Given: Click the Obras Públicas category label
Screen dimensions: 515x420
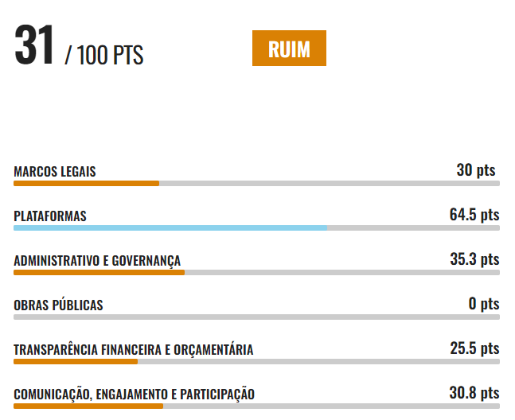Looking at the screenshot, I should coord(58,305).
